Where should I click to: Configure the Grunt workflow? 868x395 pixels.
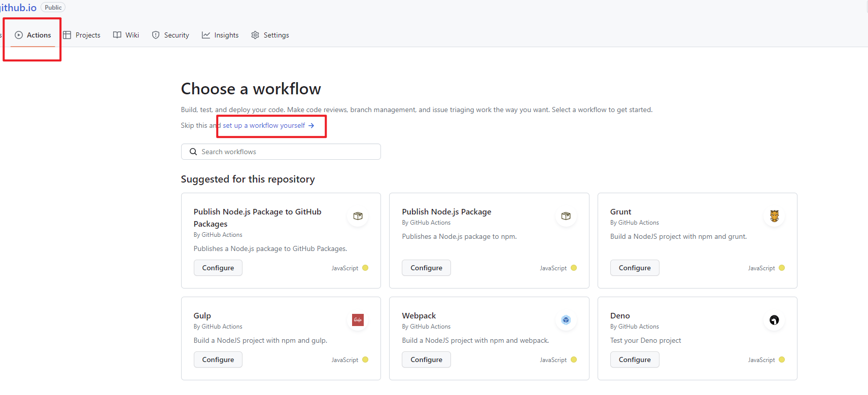click(635, 268)
